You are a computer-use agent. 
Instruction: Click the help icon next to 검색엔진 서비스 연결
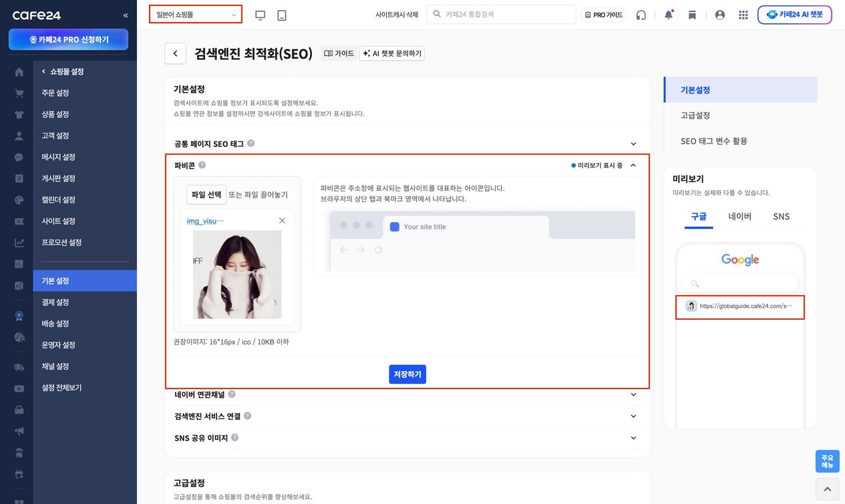click(248, 416)
